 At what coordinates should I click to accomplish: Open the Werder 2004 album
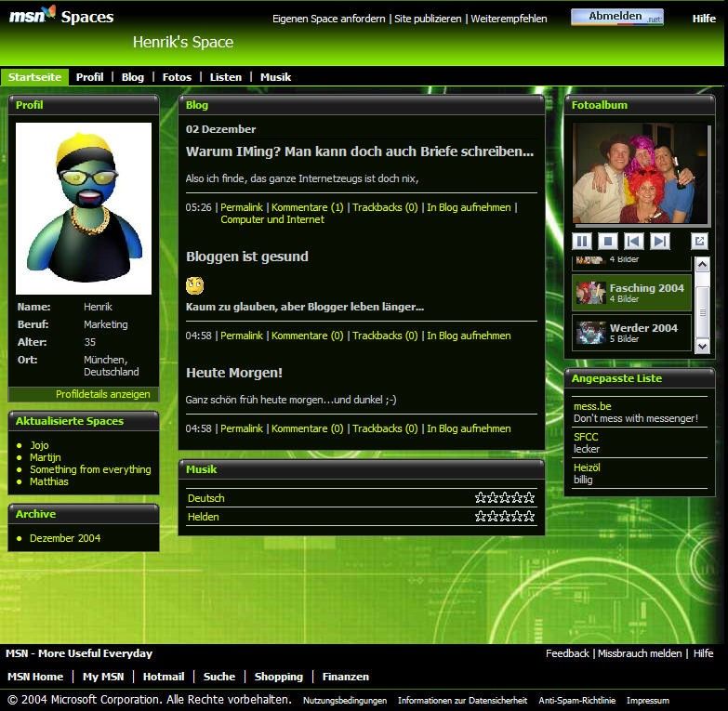pyautogui.click(x=632, y=333)
